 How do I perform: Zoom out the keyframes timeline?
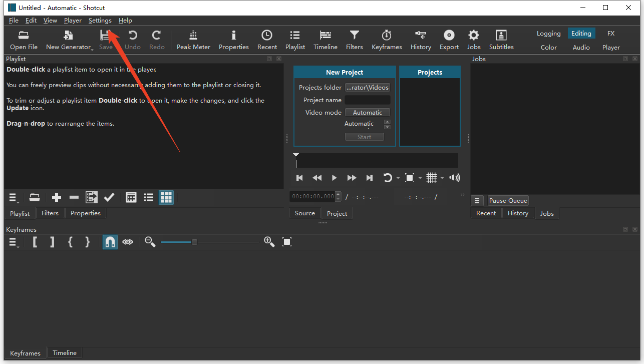(150, 242)
